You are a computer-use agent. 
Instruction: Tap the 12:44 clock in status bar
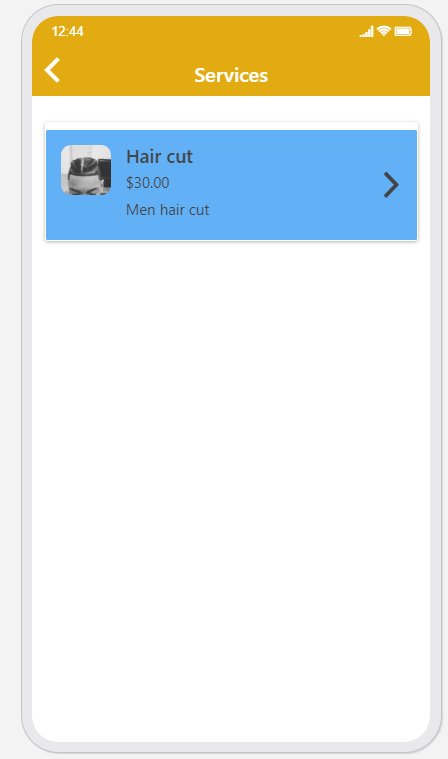point(67,31)
